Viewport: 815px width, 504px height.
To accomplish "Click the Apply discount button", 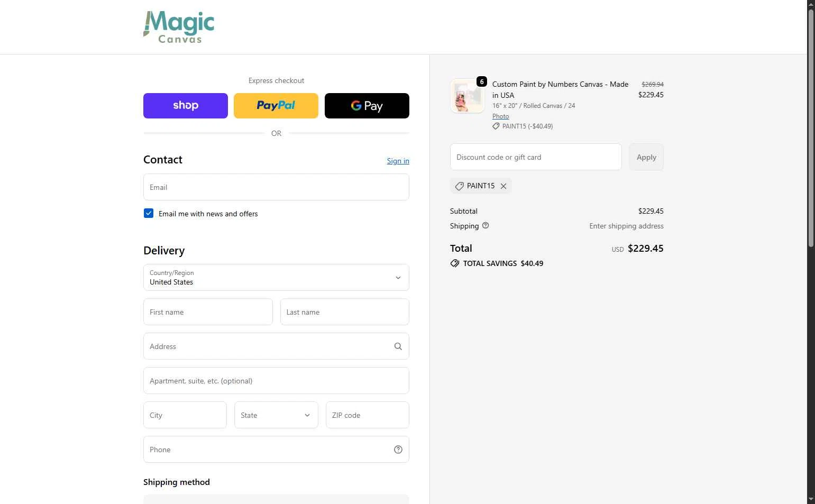I will [646, 157].
